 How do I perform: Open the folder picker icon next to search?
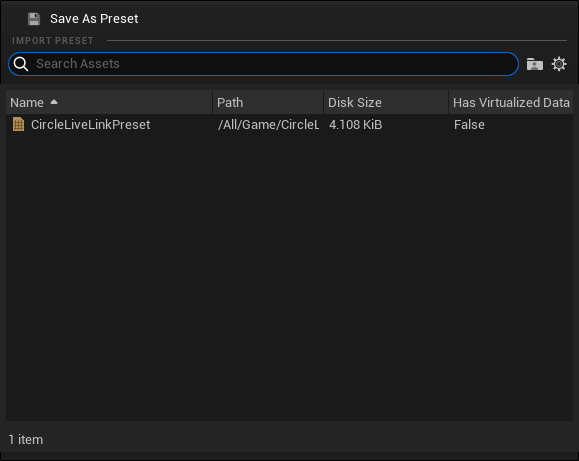534,64
